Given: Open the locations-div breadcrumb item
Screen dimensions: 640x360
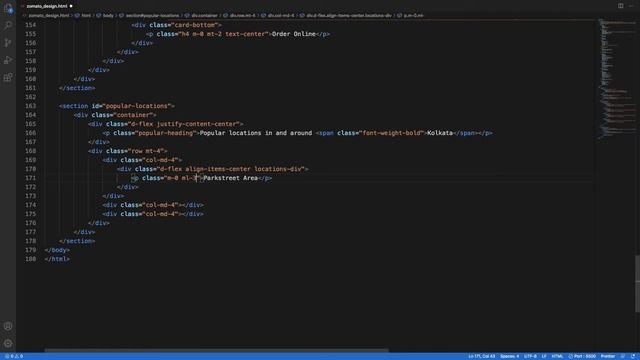Looking at the screenshot, I should click(349, 16).
